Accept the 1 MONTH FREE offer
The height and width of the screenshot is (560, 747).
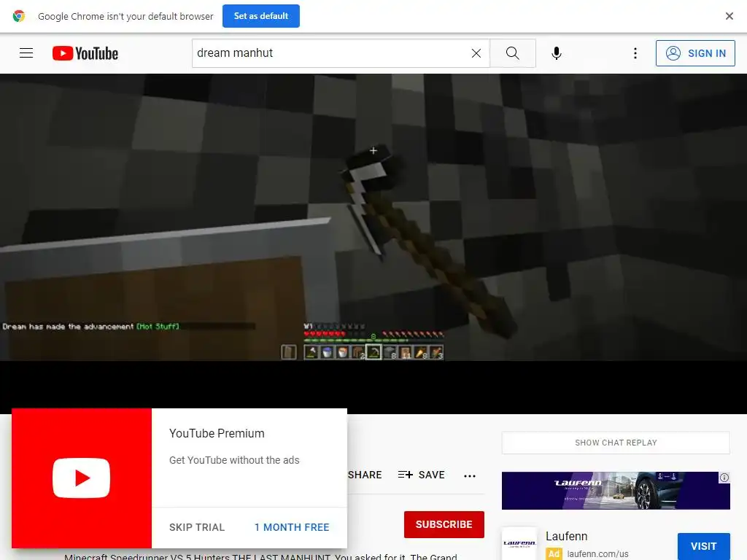tap(292, 527)
